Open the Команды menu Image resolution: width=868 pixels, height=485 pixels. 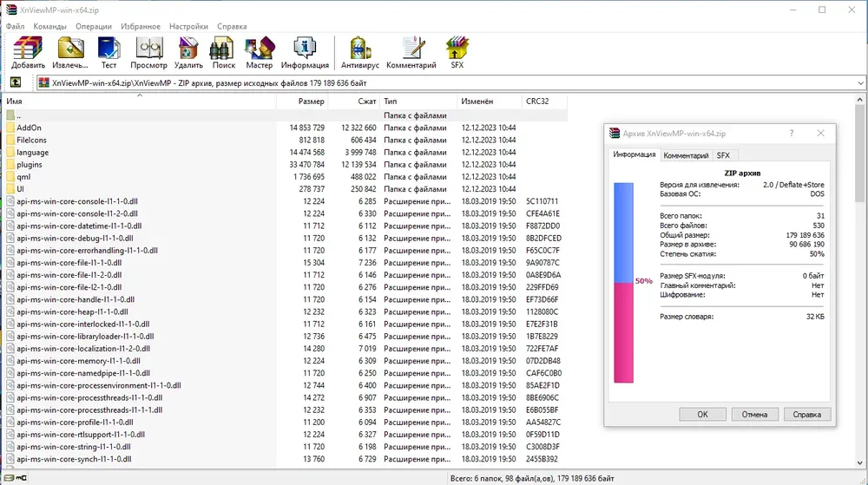[49, 26]
